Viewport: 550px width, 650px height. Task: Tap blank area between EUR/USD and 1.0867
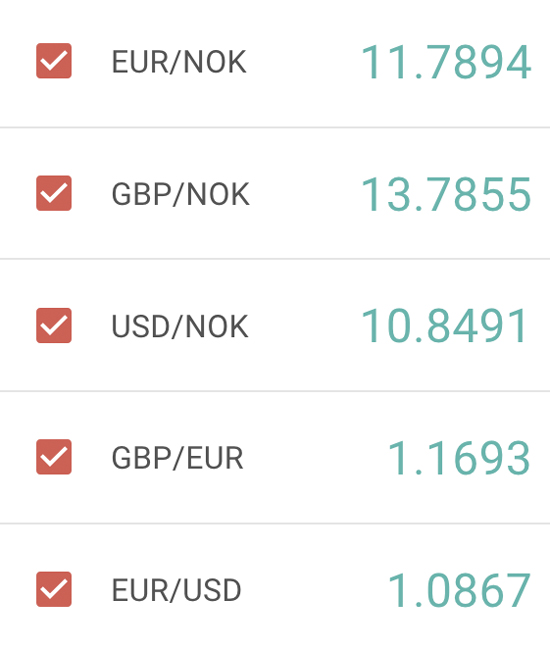tap(314, 590)
